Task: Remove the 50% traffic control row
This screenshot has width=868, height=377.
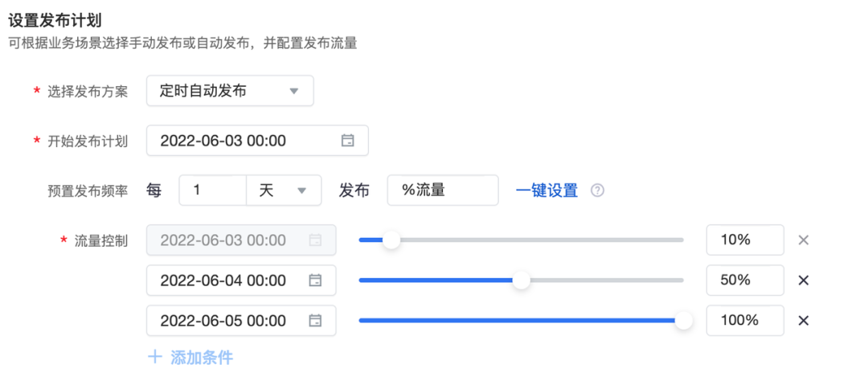Action: tap(803, 281)
